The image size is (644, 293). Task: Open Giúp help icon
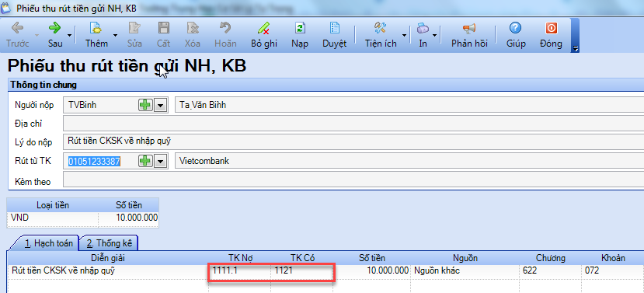click(516, 28)
